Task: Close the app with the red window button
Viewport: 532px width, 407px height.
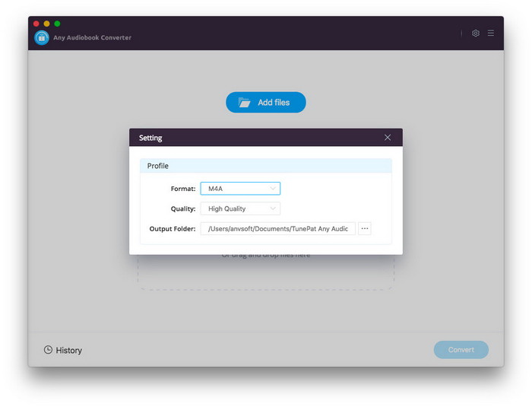Action: (x=36, y=24)
